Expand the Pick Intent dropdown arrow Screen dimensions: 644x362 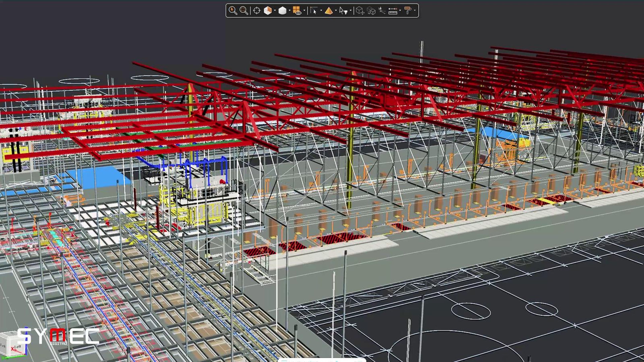pos(321,11)
